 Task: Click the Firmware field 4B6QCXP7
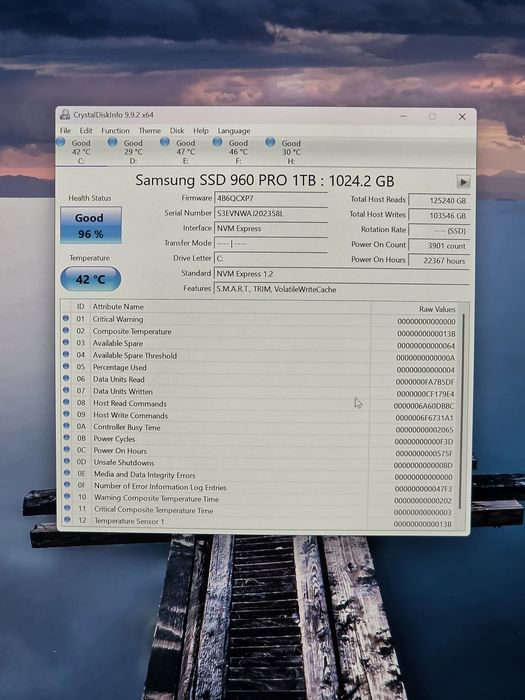tap(271, 198)
